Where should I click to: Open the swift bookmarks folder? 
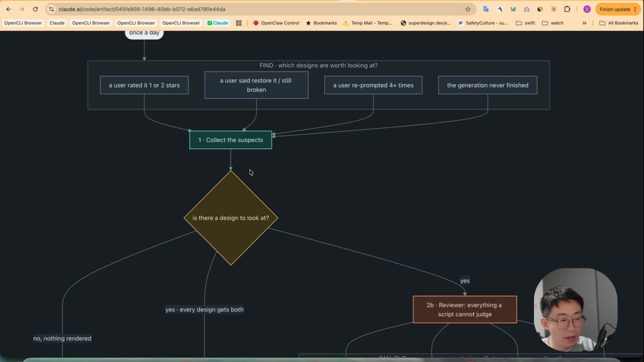pos(526,23)
